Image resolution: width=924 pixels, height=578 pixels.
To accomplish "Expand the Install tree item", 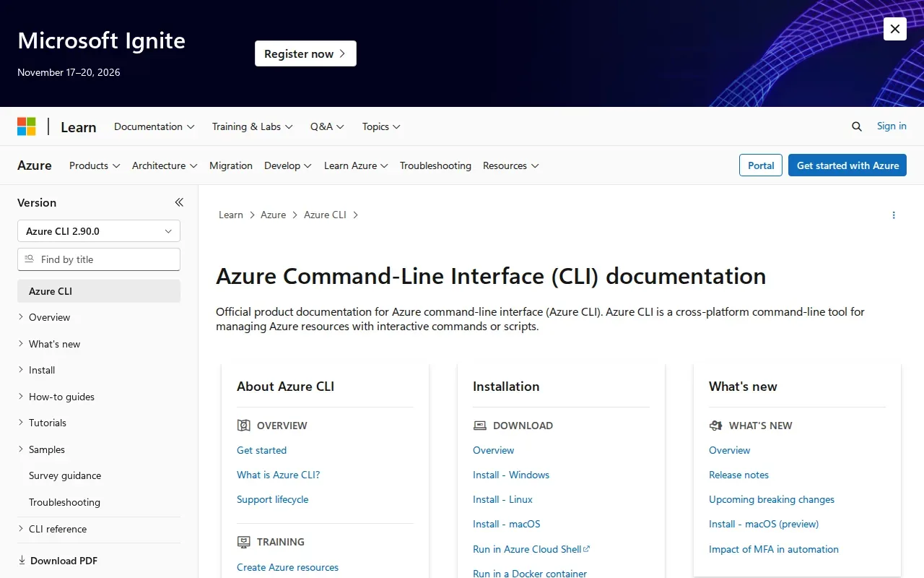I will [99, 370].
